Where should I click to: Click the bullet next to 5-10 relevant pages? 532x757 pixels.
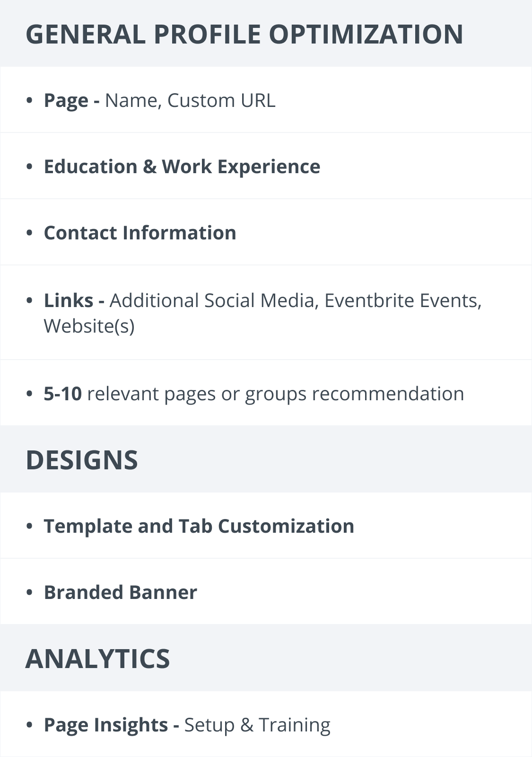29,394
